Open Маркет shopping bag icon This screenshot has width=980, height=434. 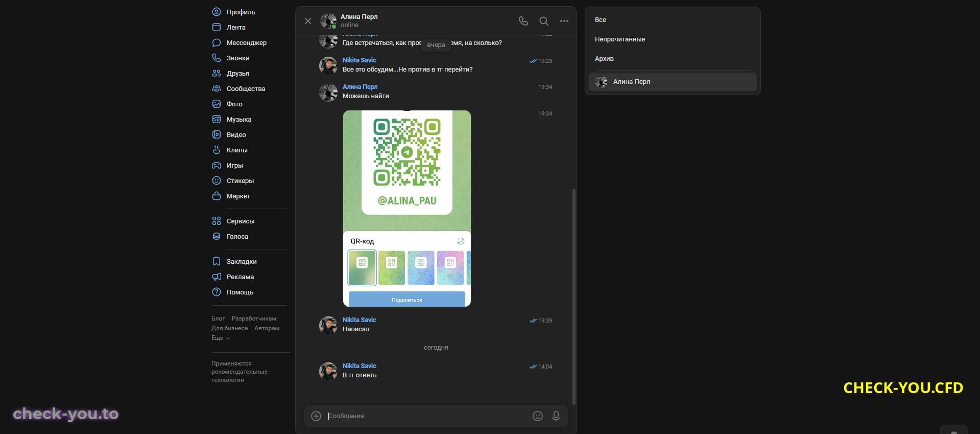[217, 196]
